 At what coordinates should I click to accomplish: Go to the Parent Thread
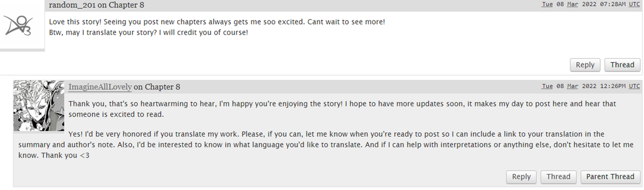(610, 177)
